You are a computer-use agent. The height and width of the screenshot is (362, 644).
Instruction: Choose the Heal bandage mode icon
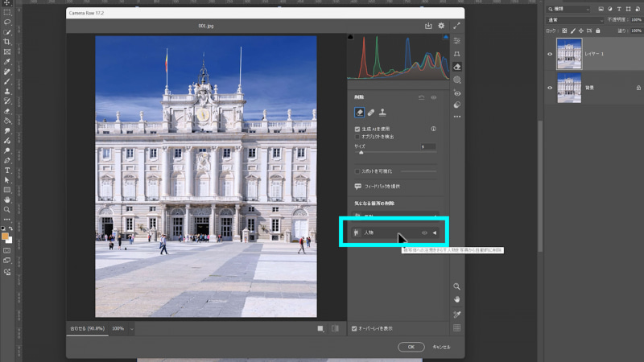371,113
